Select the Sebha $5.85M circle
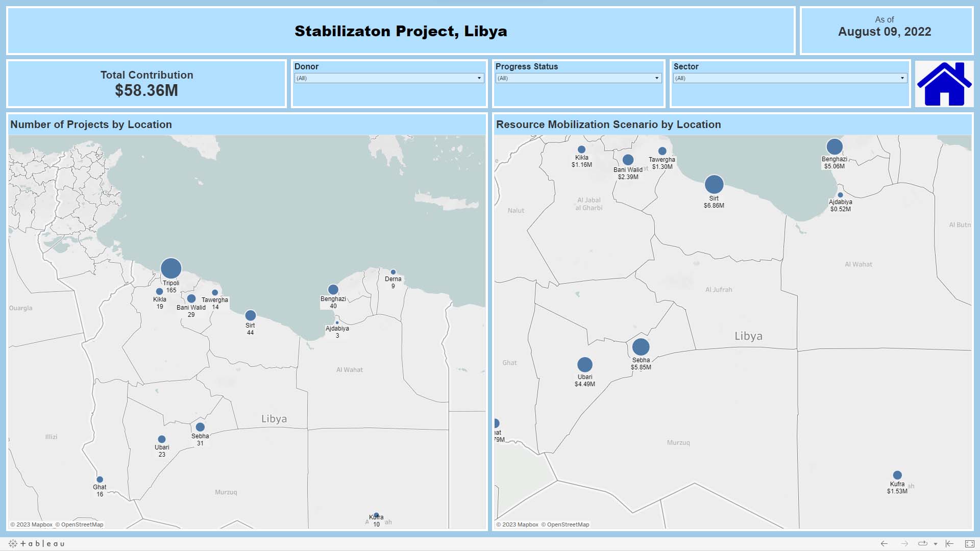This screenshot has width=980, height=551. tap(641, 347)
